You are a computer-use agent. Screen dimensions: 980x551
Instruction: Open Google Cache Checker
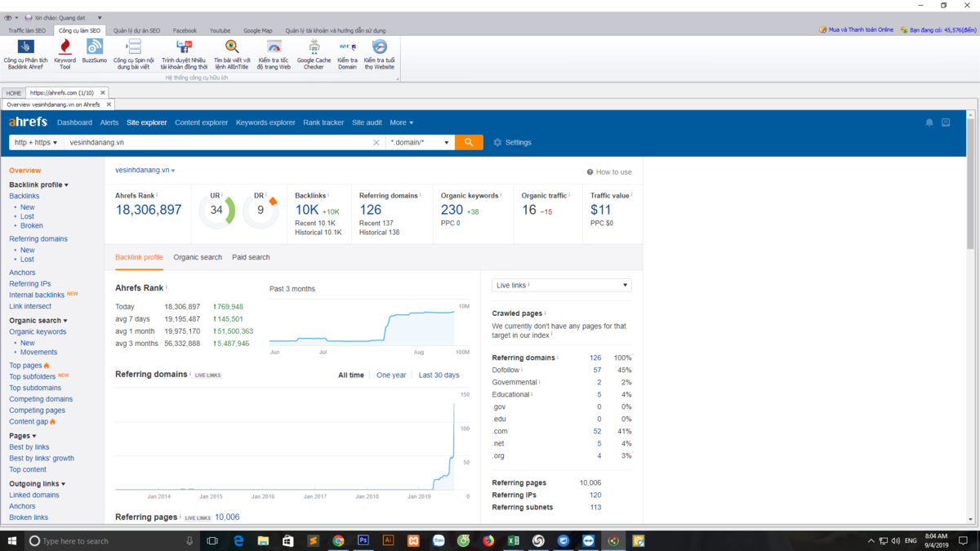(x=314, y=55)
